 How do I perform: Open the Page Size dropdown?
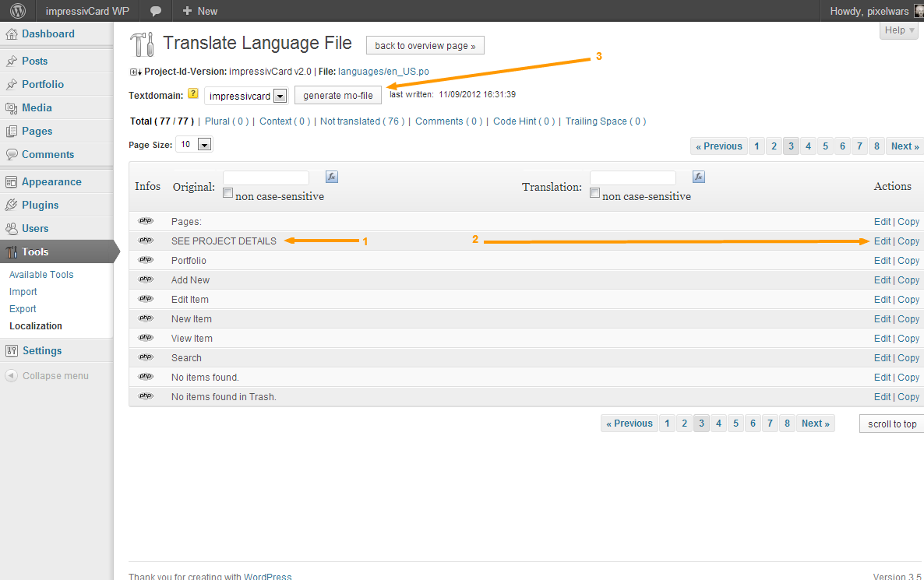click(204, 144)
